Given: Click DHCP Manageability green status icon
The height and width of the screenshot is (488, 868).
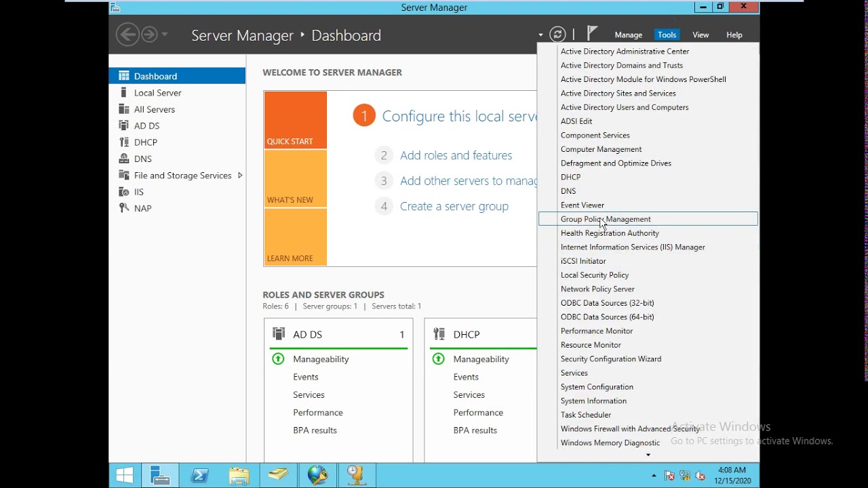Looking at the screenshot, I should 438,359.
